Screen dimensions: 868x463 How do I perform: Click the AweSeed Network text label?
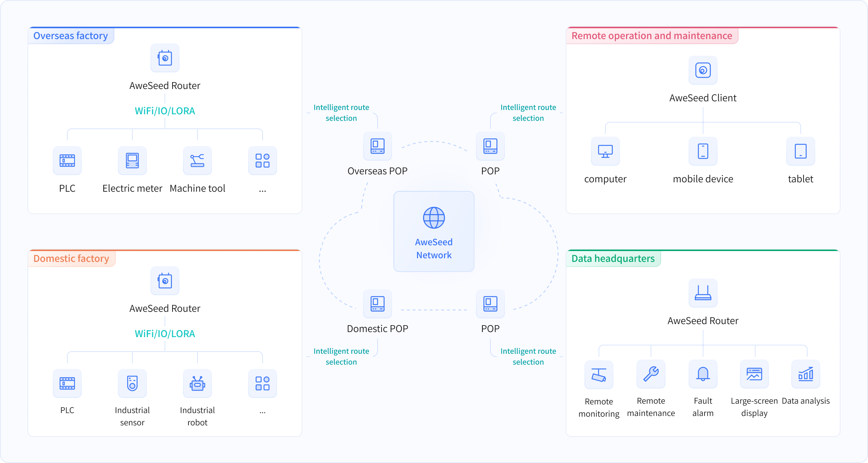click(434, 249)
